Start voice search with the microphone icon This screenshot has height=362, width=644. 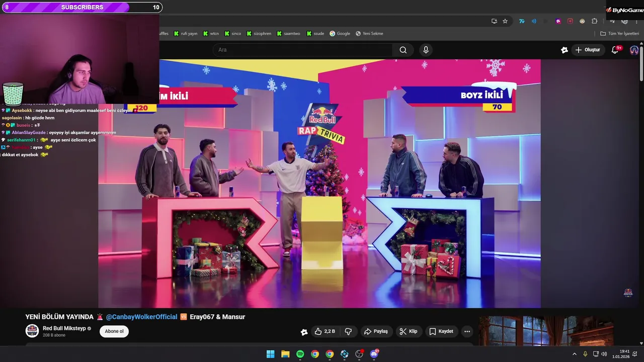click(426, 50)
